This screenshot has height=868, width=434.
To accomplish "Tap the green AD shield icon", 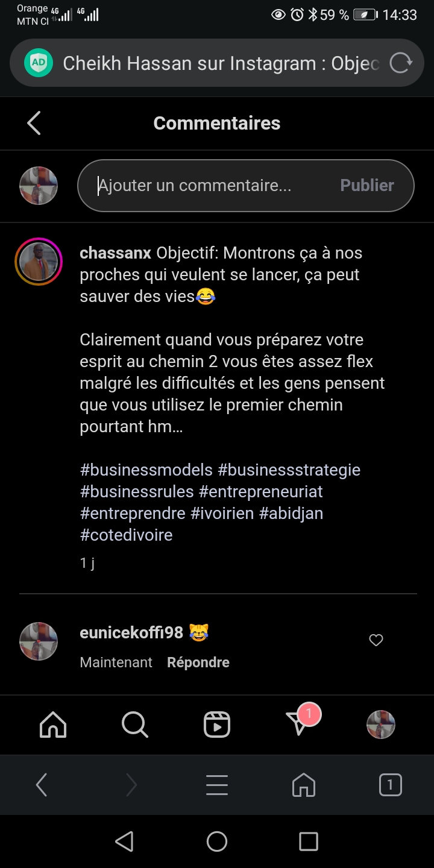I will [39, 63].
